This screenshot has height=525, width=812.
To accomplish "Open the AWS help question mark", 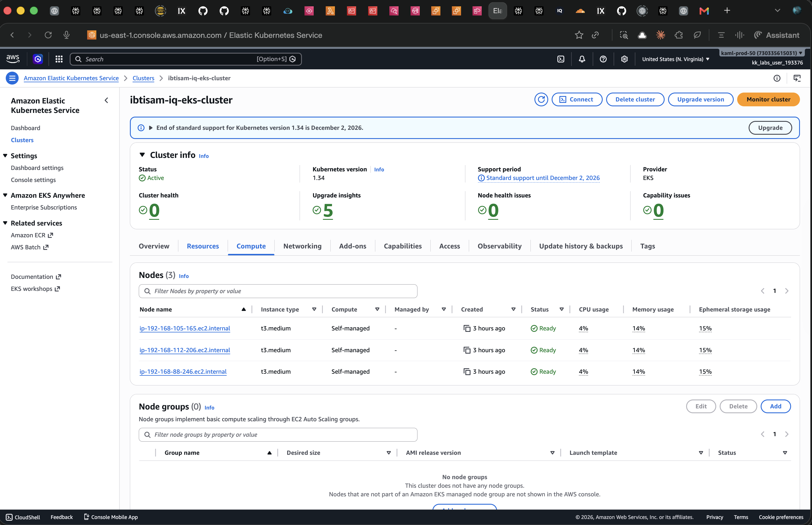I will [603, 59].
